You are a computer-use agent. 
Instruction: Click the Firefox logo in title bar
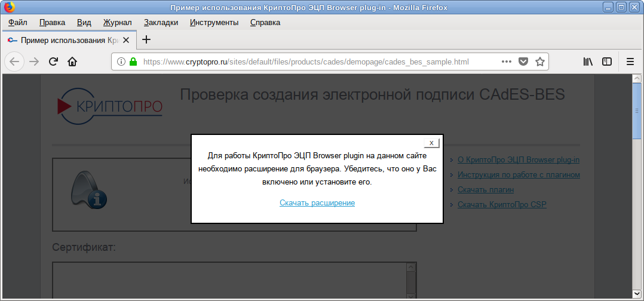pos(9,7)
